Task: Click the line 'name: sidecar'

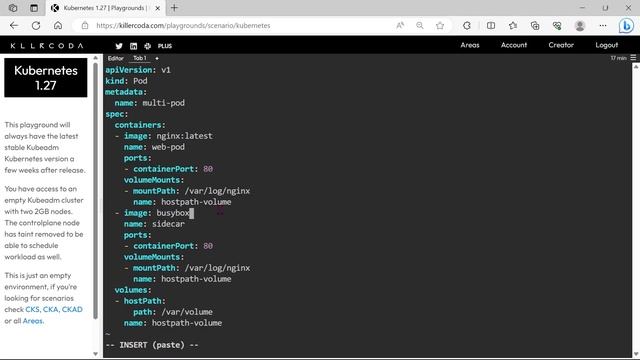Action: [x=154, y=224]
